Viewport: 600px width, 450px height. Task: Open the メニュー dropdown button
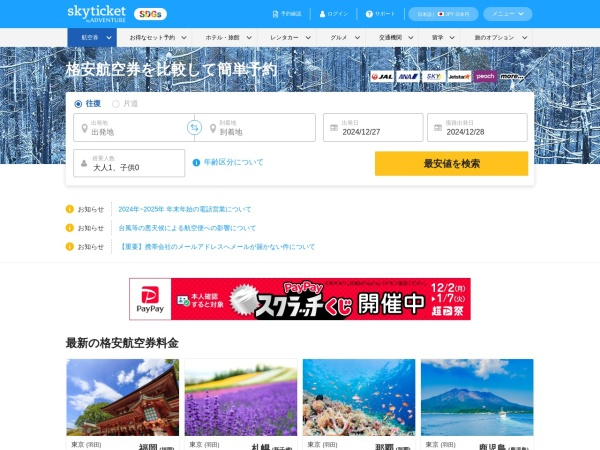(507, 14)
